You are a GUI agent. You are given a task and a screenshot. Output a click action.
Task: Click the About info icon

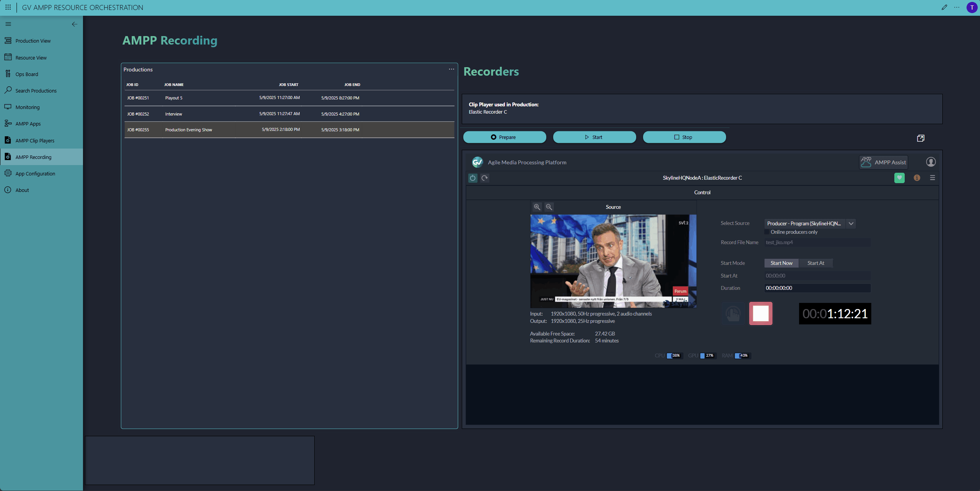point(8,190)
